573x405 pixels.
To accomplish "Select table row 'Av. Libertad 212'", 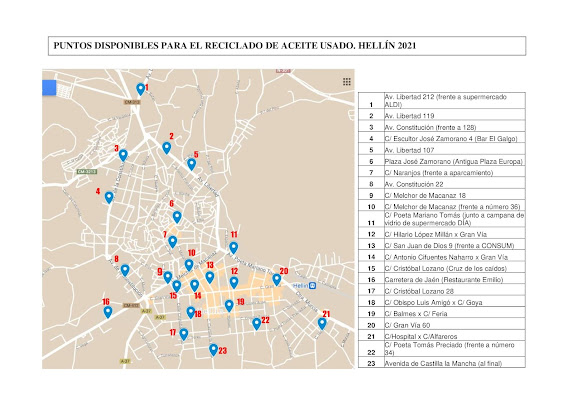I will coord(442,101).
